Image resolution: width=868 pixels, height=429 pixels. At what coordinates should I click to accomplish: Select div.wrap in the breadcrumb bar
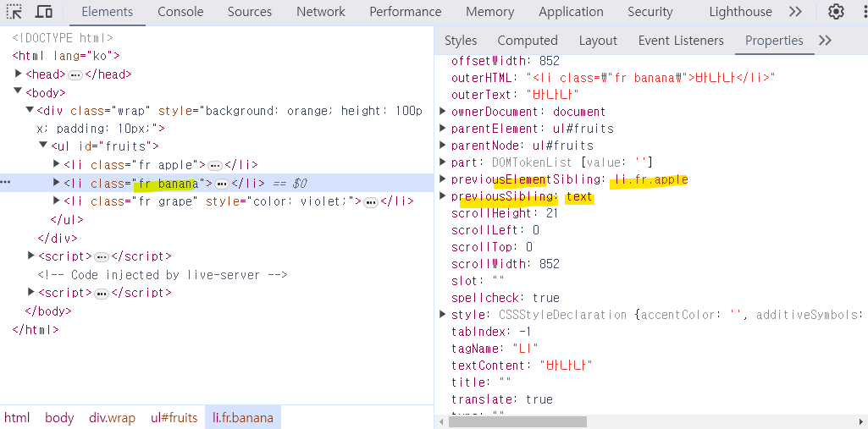[113, 417]
